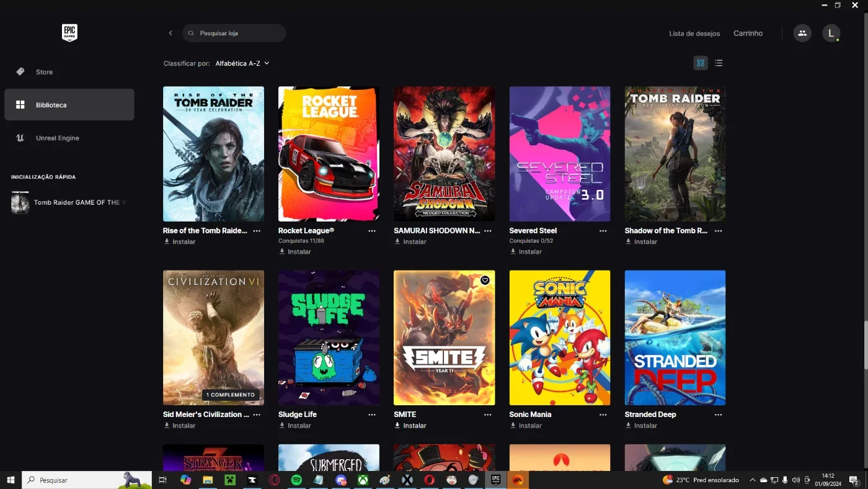
Task: Open options menu for Sludge Life
Action: pos(372,415)
